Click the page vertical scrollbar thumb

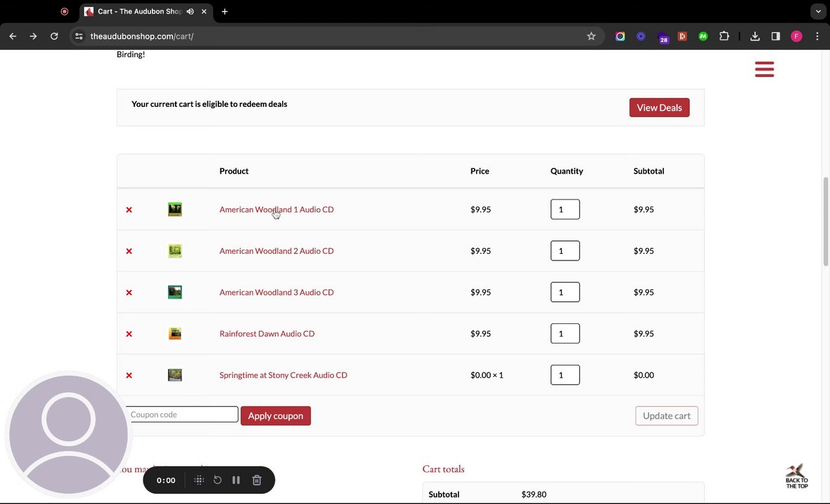tap(825, 221)
